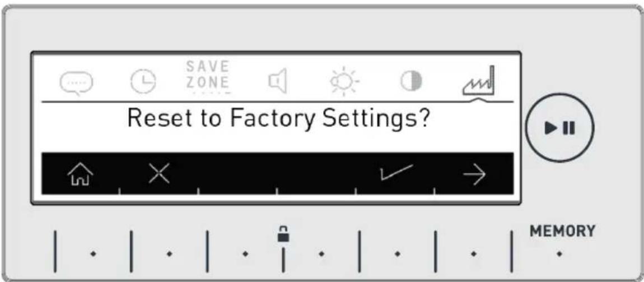Select the SAVE ZONE menu item
This screenshot has height=282, width=644.
[x=207, y=77]
